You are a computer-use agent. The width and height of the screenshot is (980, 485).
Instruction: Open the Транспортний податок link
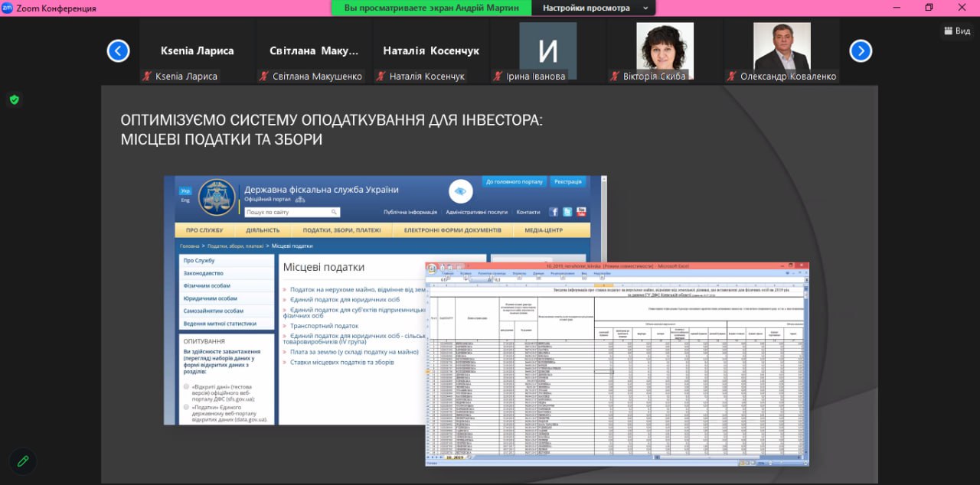point(325,326)
